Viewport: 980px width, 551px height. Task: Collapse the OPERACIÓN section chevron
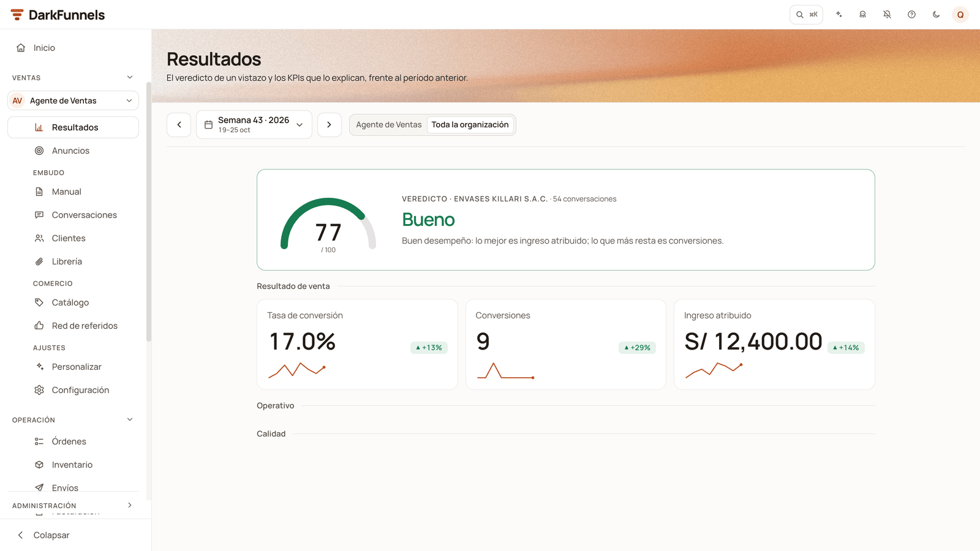pyautogui.click(x=130, y=419)
